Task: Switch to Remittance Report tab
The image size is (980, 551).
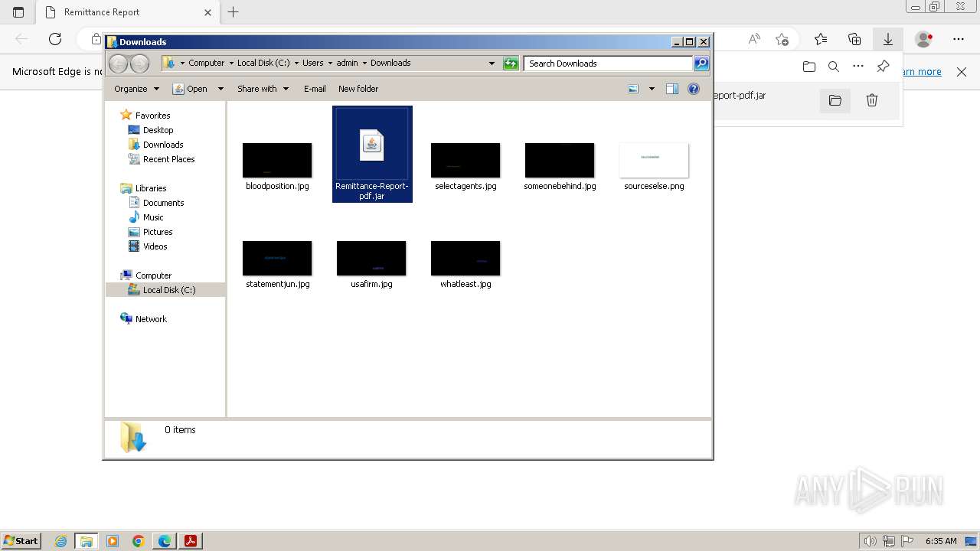Action: coord(129,12)
